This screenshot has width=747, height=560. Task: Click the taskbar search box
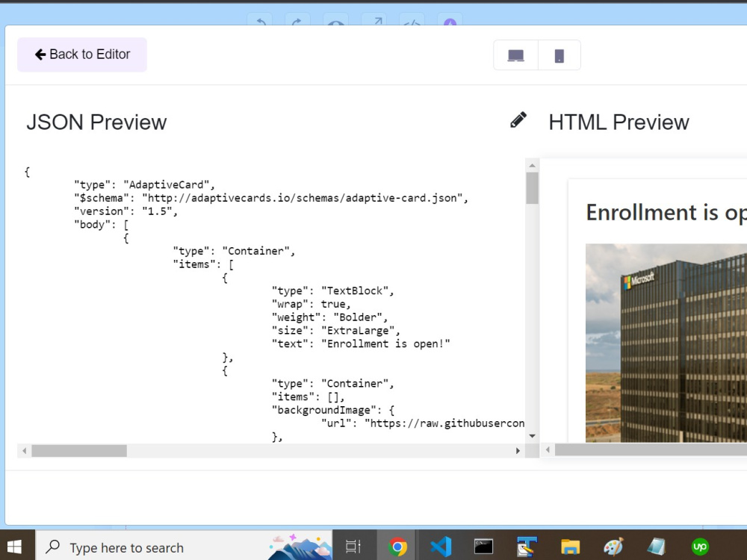tap(184, 547)
